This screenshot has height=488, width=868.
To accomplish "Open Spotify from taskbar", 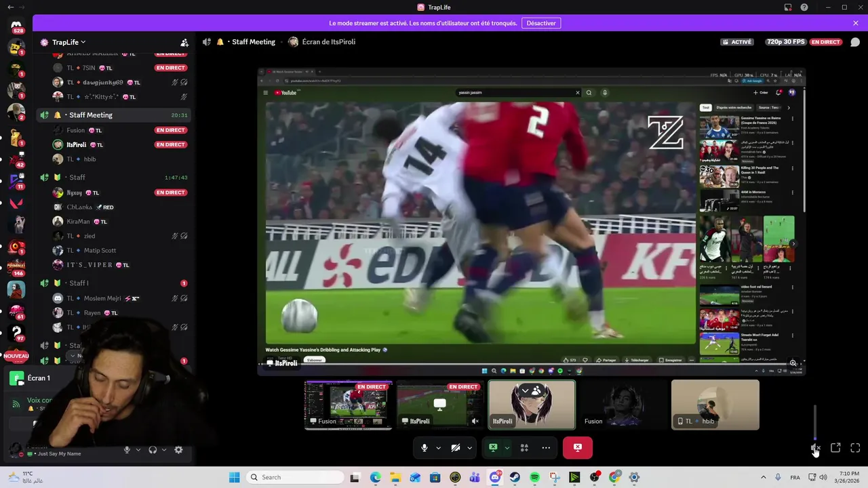I will tap(534, 477).
